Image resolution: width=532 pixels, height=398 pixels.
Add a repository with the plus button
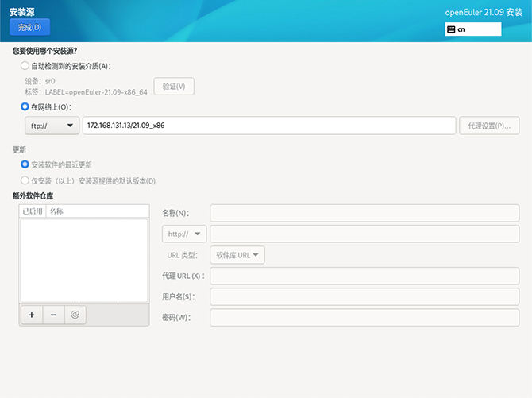click(32, 315)
